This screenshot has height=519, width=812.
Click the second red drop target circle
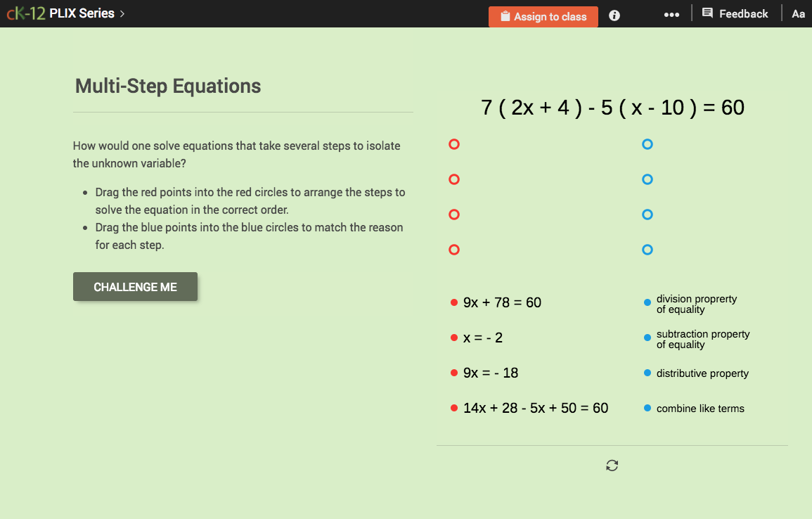[x=453, y=179]
